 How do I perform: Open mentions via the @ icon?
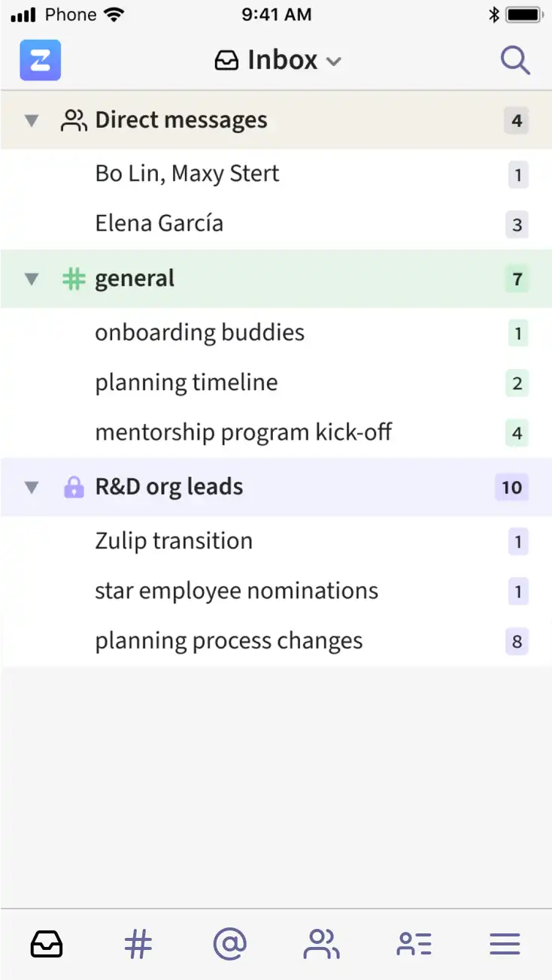pos(230,944)
